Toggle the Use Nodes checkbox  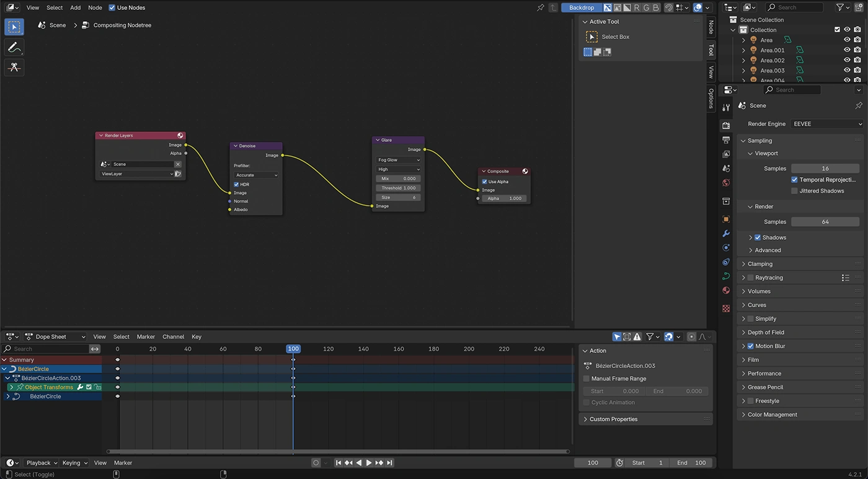[112, 7]
